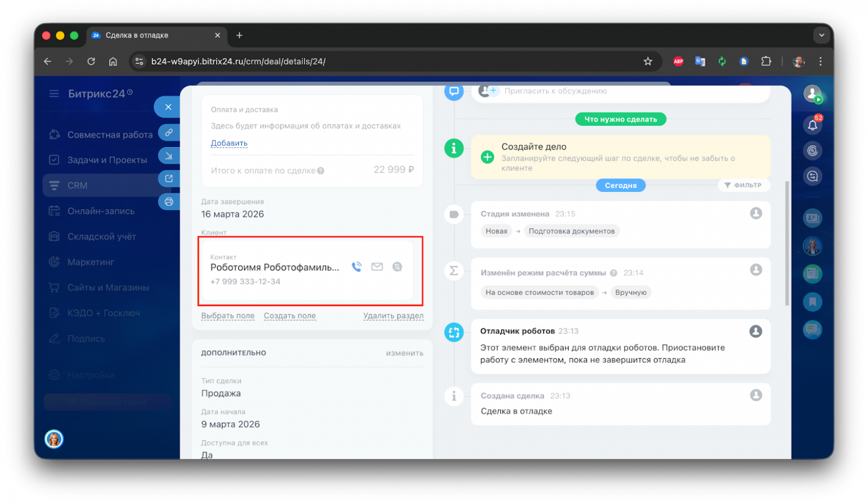The image size is (868, 504).
Task: Open the Фильтр dropdown in the timeline
Action: coord(743,185)
